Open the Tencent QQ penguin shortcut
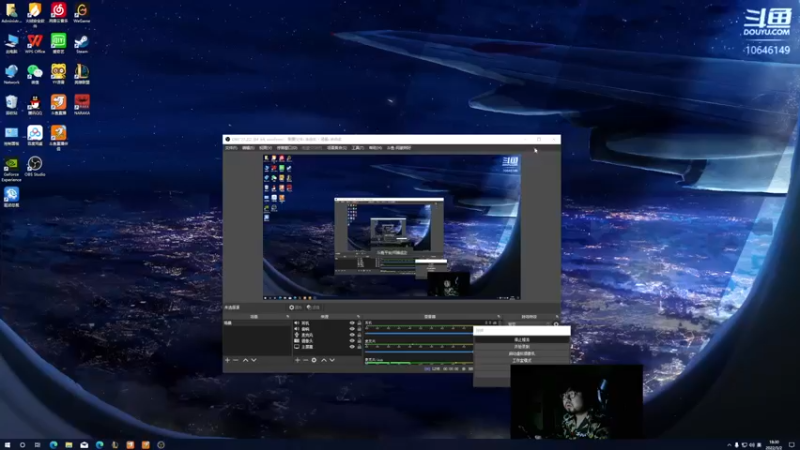The height and width of the screenshot is (450, 800). tap(35, 105)
